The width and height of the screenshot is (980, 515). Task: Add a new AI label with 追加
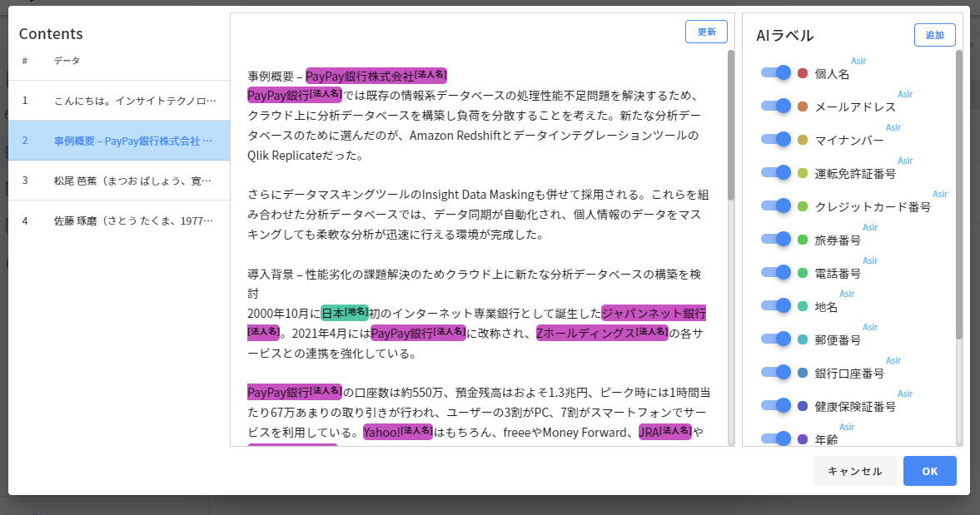pos(934,35)
